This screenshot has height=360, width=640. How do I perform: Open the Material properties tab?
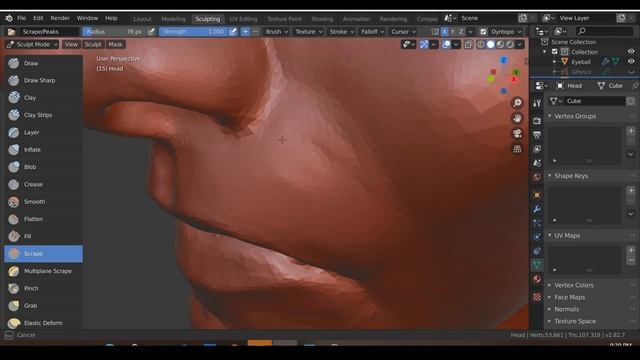click(x=537, y=280)
